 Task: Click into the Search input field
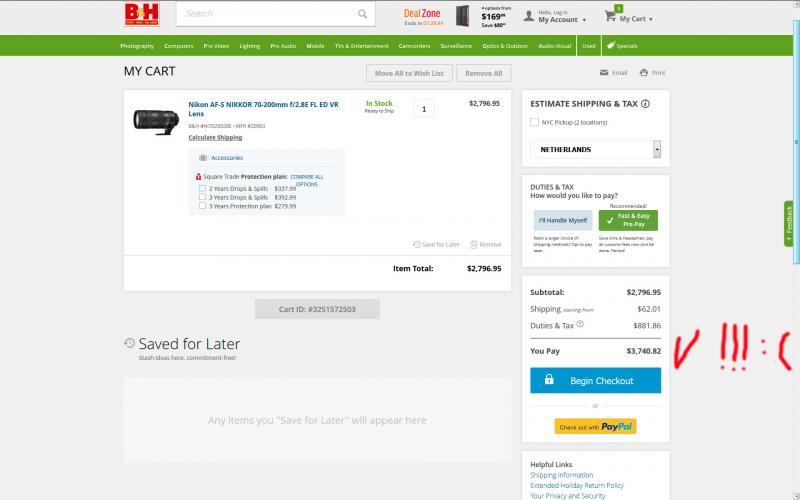(x=268, y=14)
